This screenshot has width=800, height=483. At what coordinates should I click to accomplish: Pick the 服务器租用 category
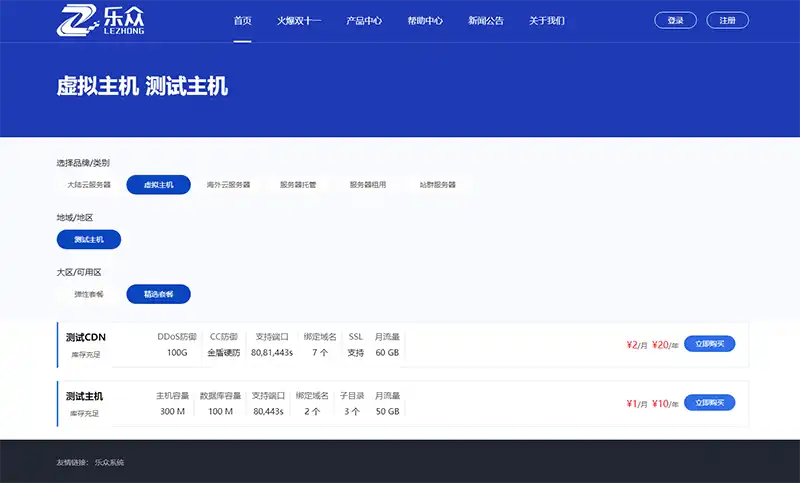[367, 185]
